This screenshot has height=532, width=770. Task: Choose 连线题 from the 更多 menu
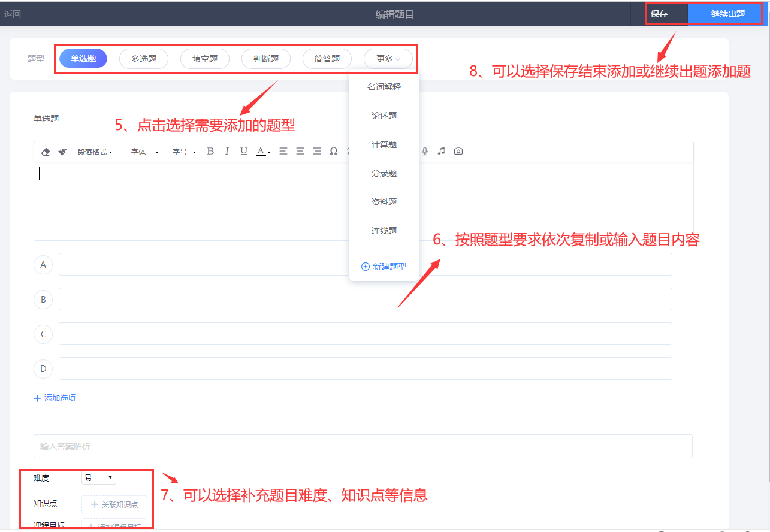pyautogui.click(x=384, y=231)
